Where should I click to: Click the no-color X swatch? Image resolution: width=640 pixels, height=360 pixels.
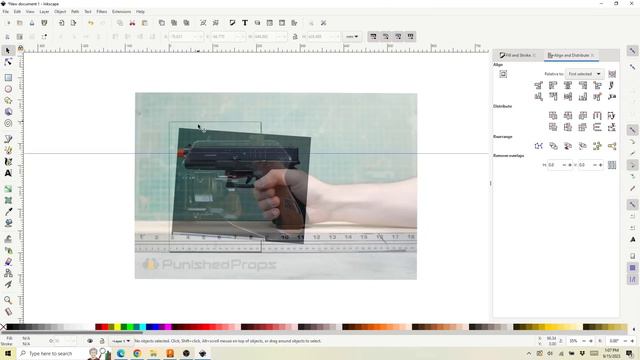point(3,327)
